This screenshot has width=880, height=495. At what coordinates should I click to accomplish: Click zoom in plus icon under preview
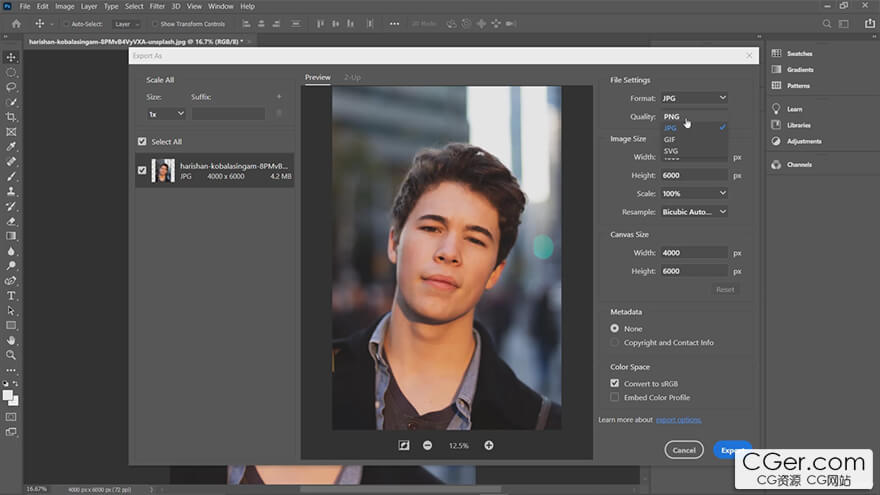[489, 445]
